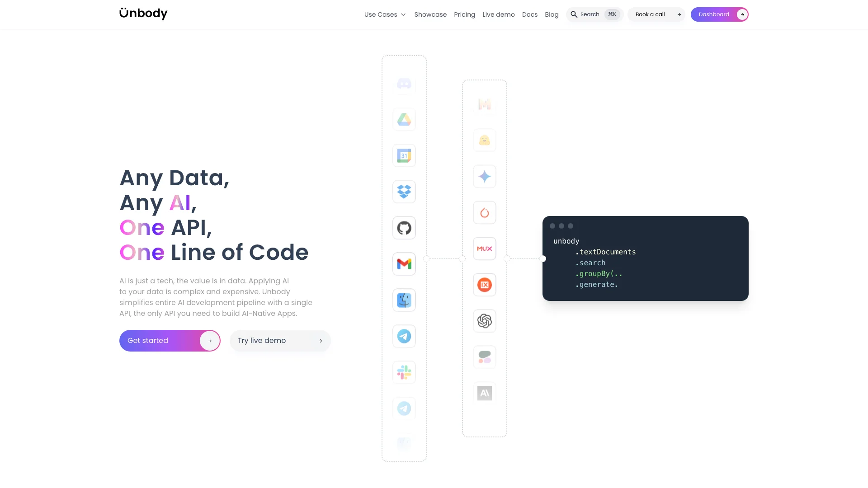Select the Anthropic Claude AI icon
Image resolution: width=868 pixels, height=488 pixels.
point(485,393)
